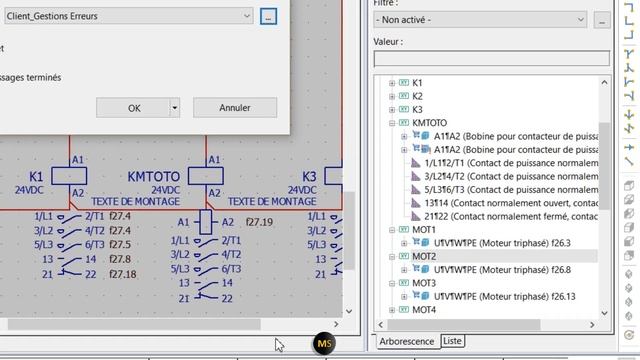Select the KMTOTO coil symbol in schematic
The width and height of the screenshot is (640, 360).
point(206,176)
